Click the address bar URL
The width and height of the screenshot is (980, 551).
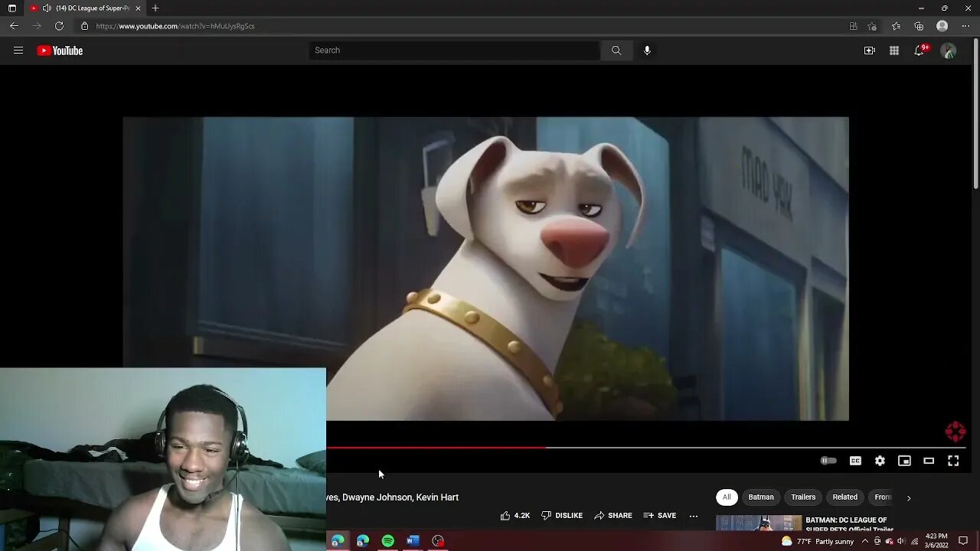tap(175, 26)
